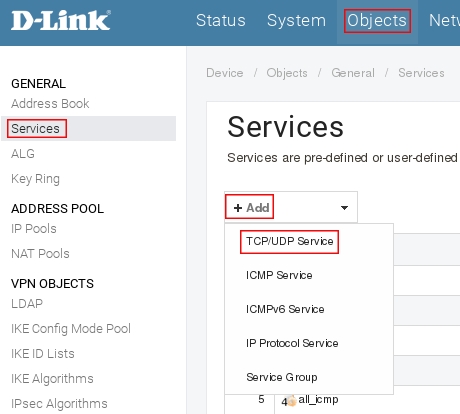Switch to the Objects tab

377,21
